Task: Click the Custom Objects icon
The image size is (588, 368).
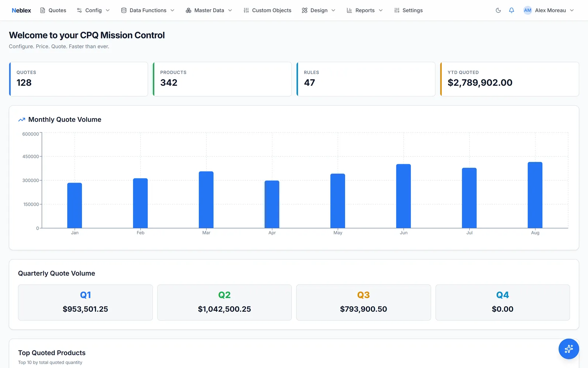Action: coord(246,10)
